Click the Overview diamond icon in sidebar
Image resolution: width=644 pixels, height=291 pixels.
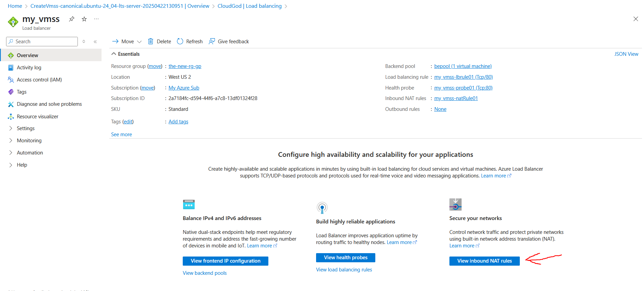tap(11, 55)
